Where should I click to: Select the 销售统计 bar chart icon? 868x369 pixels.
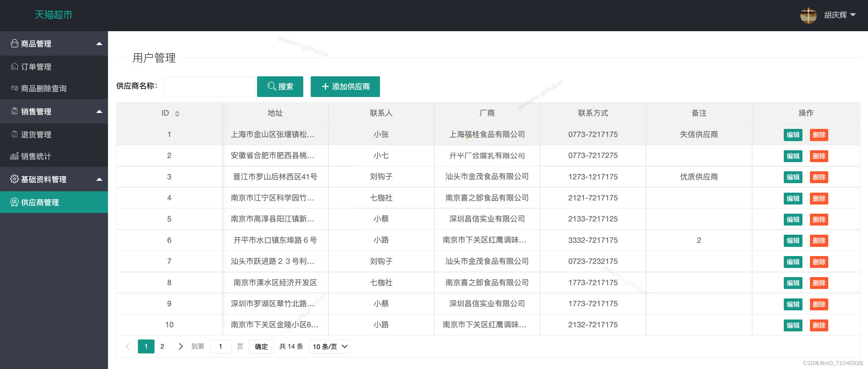[x=14, y=156]
